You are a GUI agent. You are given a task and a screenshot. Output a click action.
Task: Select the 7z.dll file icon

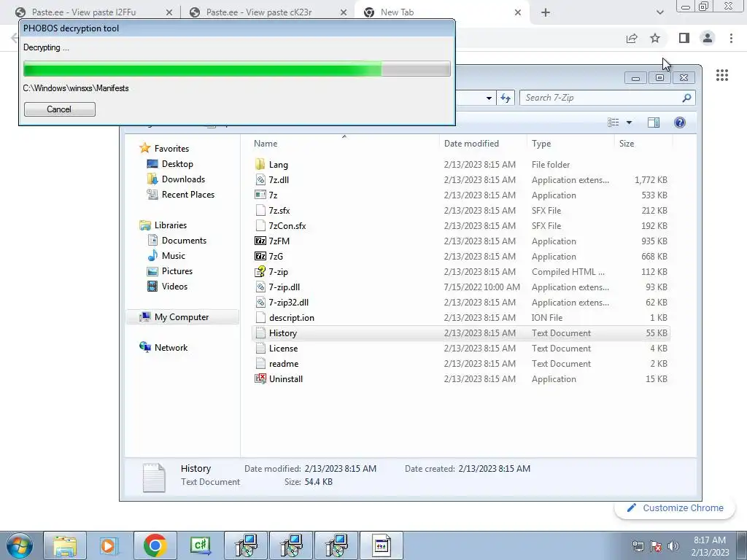(260, 179)
